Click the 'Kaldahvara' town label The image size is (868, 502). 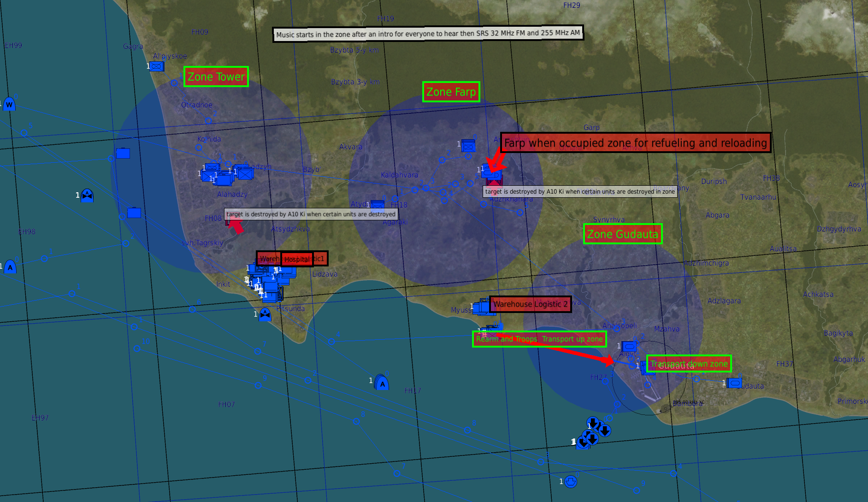(400, 175)
